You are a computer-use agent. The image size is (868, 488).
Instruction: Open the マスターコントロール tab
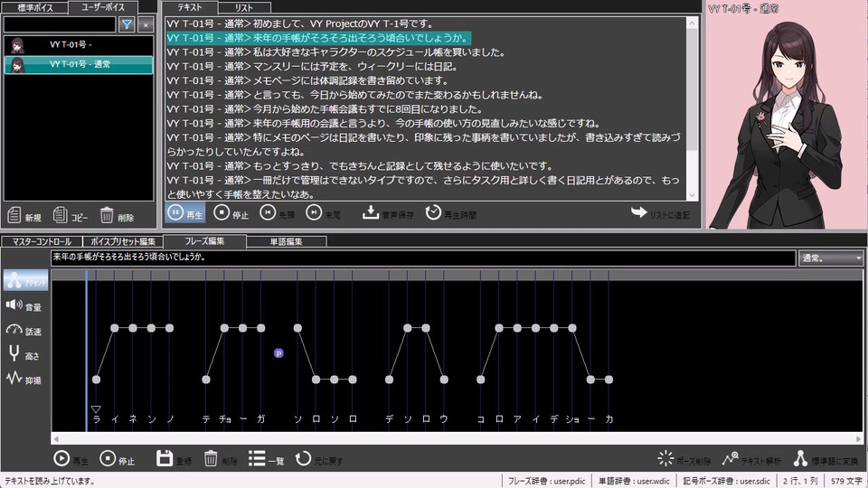click(x=42, y=242)
